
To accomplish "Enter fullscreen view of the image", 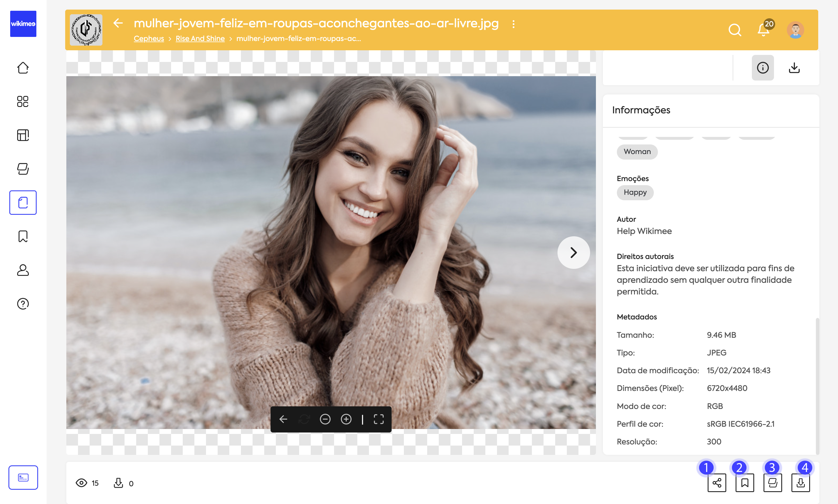I will pos(379,419).
